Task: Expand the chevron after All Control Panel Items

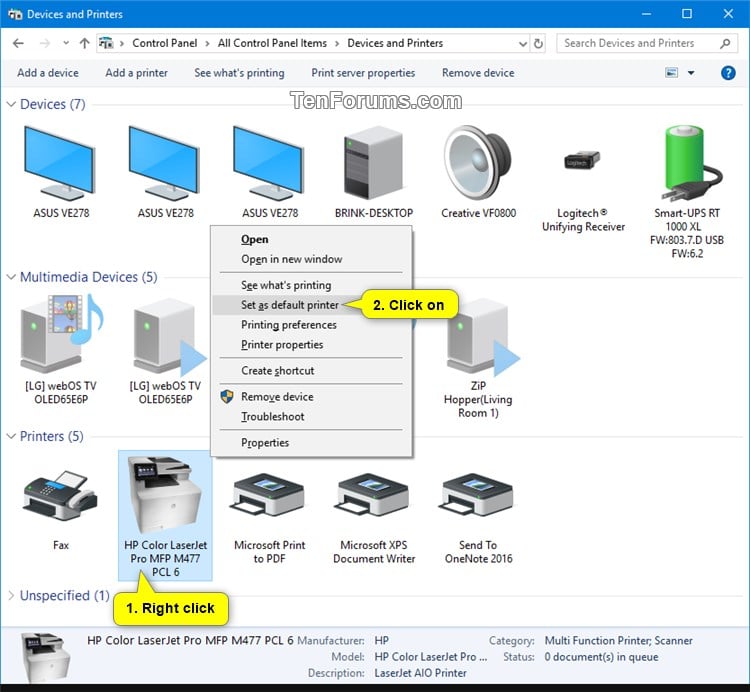Action: pos(337,44)
